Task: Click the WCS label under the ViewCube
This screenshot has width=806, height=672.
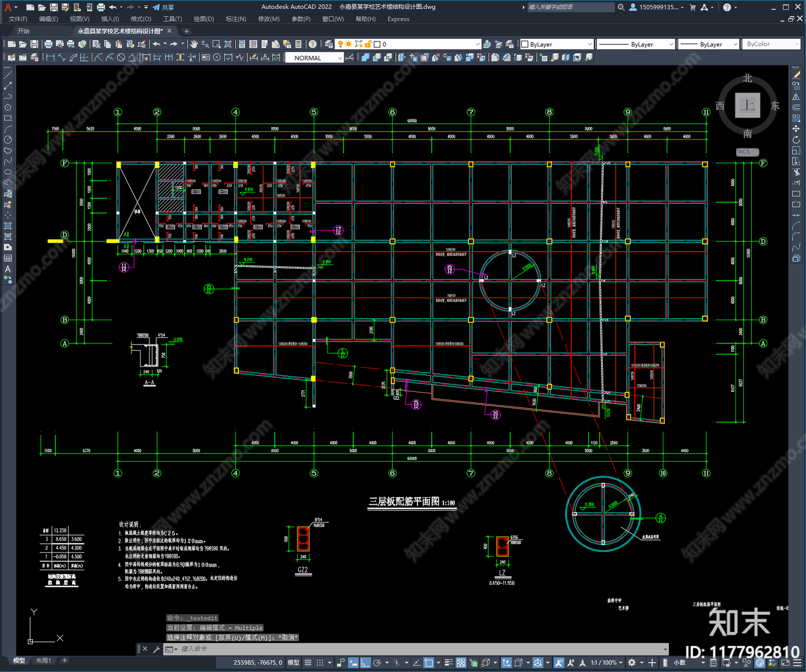Action: pos(747,152)
